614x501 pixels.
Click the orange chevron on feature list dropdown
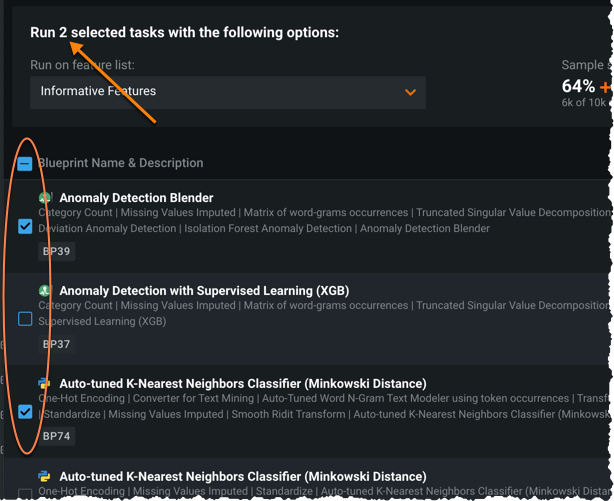(x=410, y=92)
